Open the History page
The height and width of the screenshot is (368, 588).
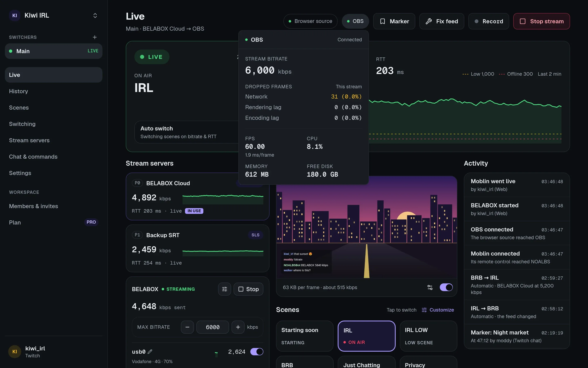[53, 91]
